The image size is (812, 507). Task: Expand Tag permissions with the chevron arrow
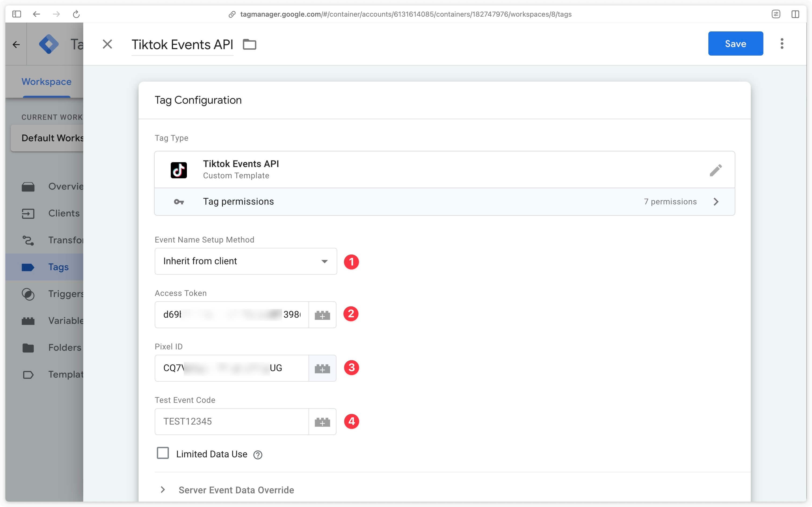point(716,201)
